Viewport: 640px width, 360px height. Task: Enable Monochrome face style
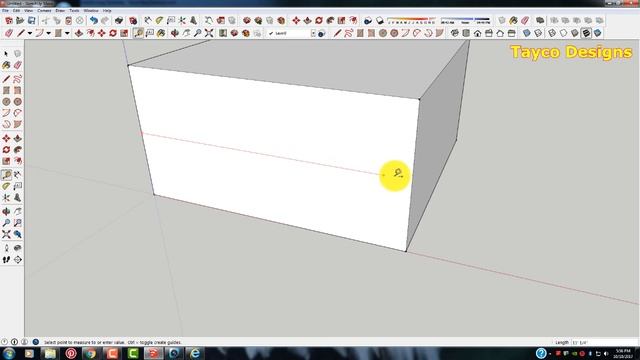click(x=598, y=33)
